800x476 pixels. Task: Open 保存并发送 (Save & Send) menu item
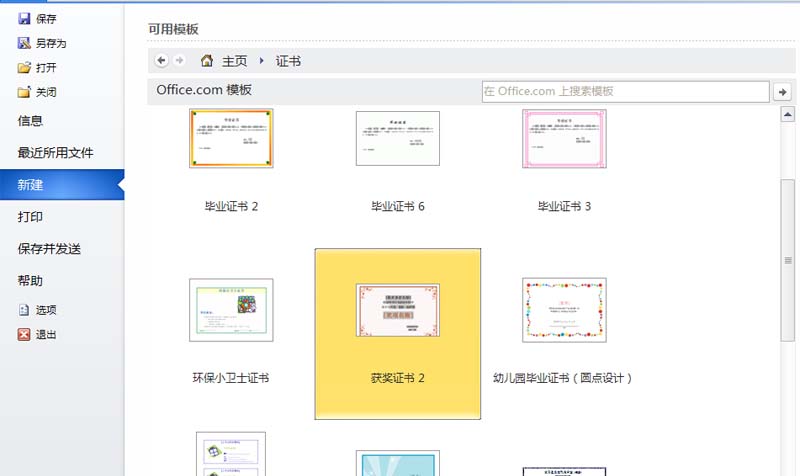pyautogui.click(x=62, y=249)
